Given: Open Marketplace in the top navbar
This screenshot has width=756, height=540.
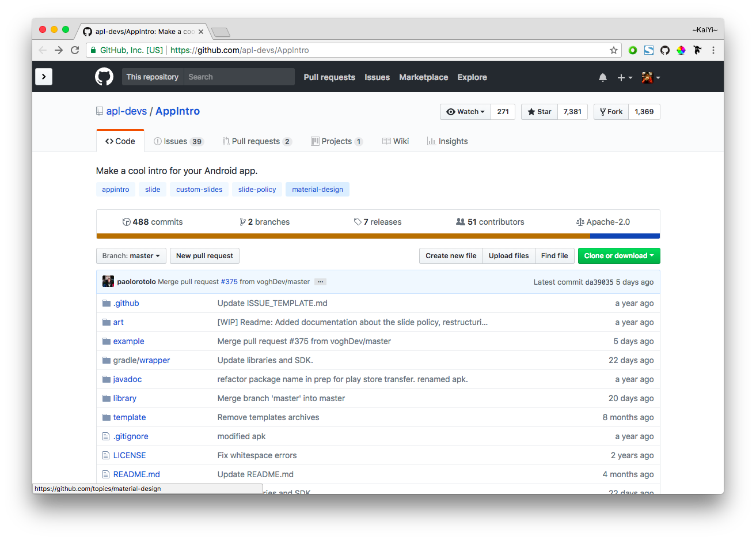Looking at the screenshot, I should pos(424,77).
